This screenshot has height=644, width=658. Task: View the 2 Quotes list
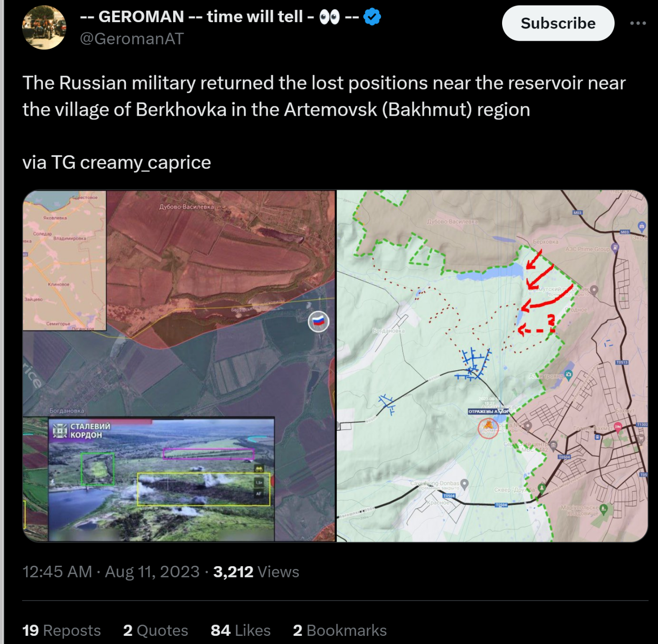[155, 630]
